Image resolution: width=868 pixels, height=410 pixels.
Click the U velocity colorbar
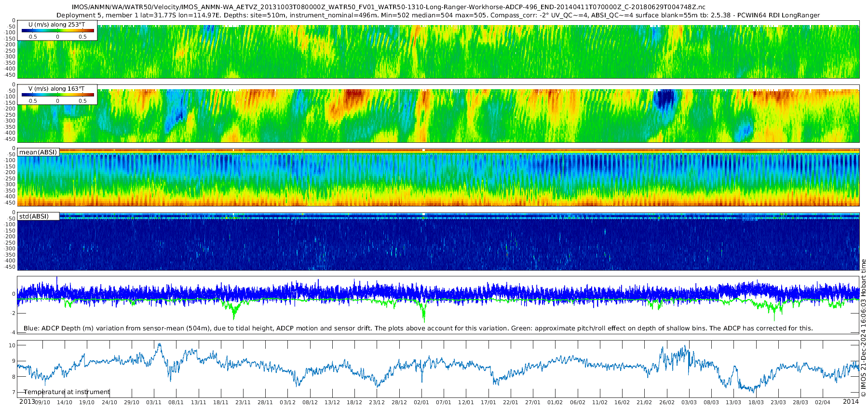[57, 31]
